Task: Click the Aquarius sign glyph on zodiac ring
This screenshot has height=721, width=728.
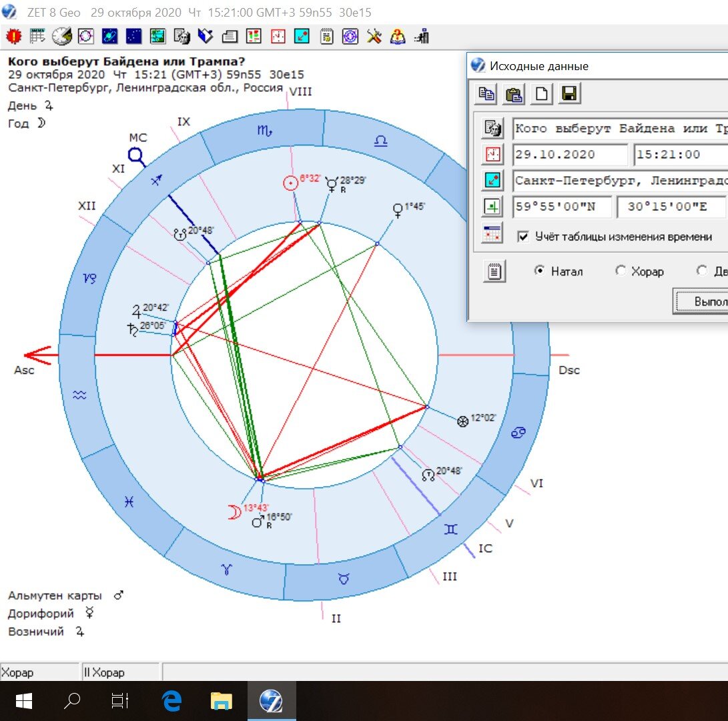Action: click(79, 395)
